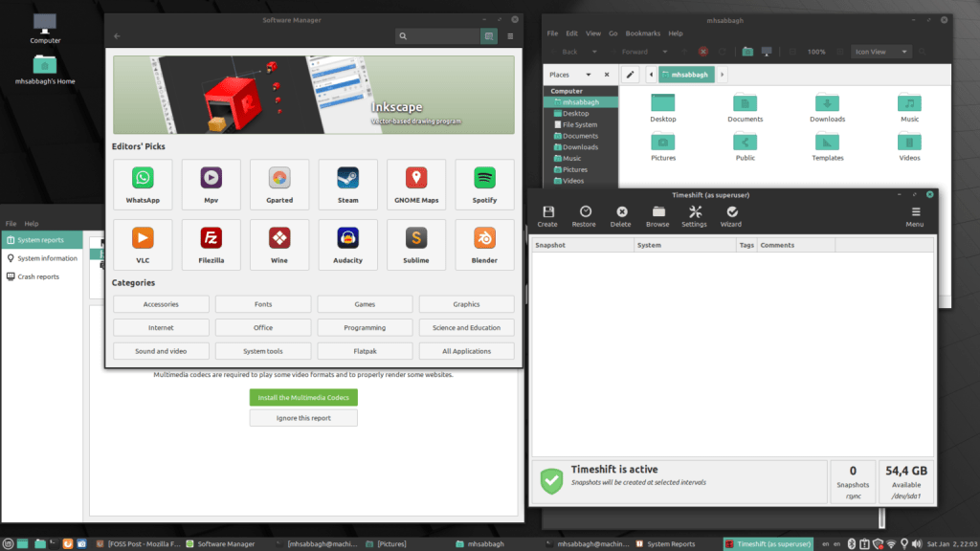The width and height of the screenshot is (980, 551).
Task: Launch the Timeshift Wizard
Action: (x=732, y=216)
